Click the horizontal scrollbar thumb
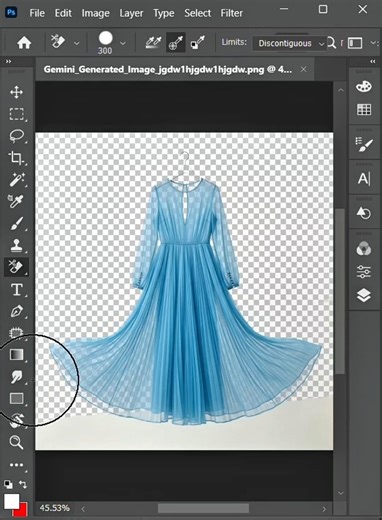Image resolution: width=382 pixels, height=520 pixels. 203,509
